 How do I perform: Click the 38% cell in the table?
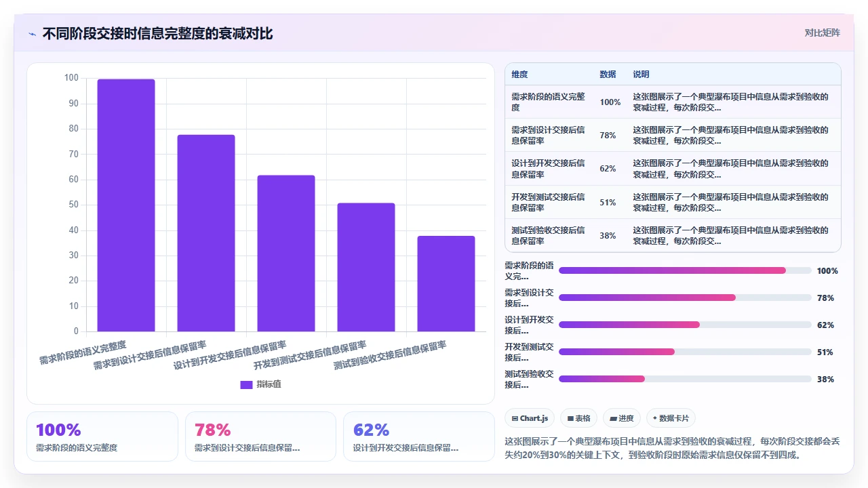tap(608, 236)
